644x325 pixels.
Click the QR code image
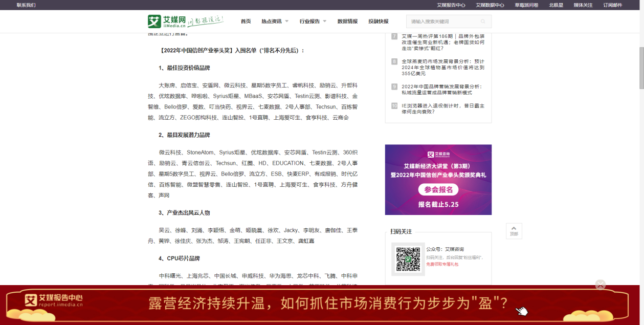(x=408, y=259)
